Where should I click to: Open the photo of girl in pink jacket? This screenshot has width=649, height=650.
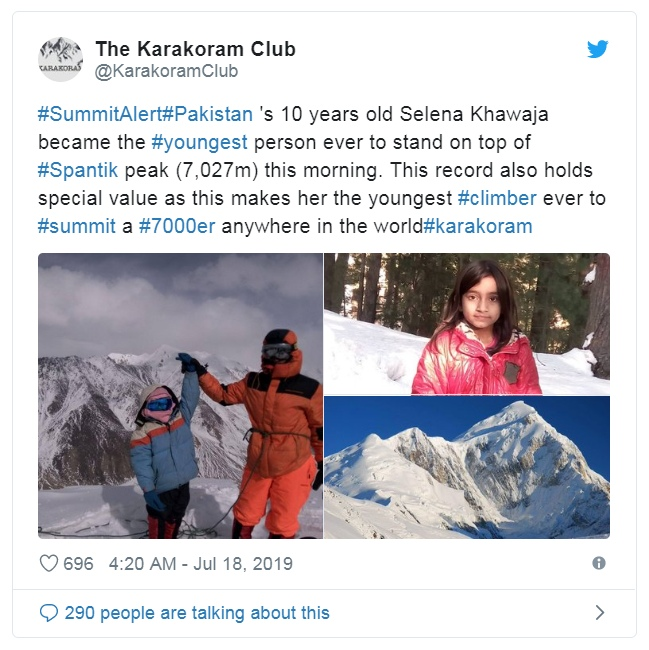pos(467,324)
